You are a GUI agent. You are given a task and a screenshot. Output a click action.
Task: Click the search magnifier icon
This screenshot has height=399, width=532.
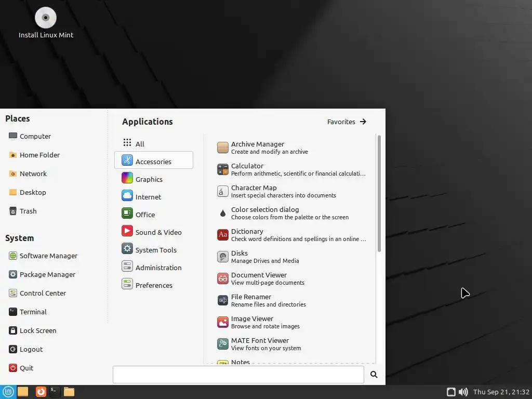tap(374, 375)
